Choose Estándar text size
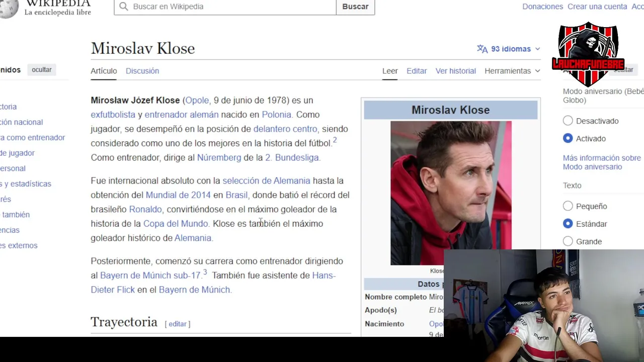 (568, 224)
